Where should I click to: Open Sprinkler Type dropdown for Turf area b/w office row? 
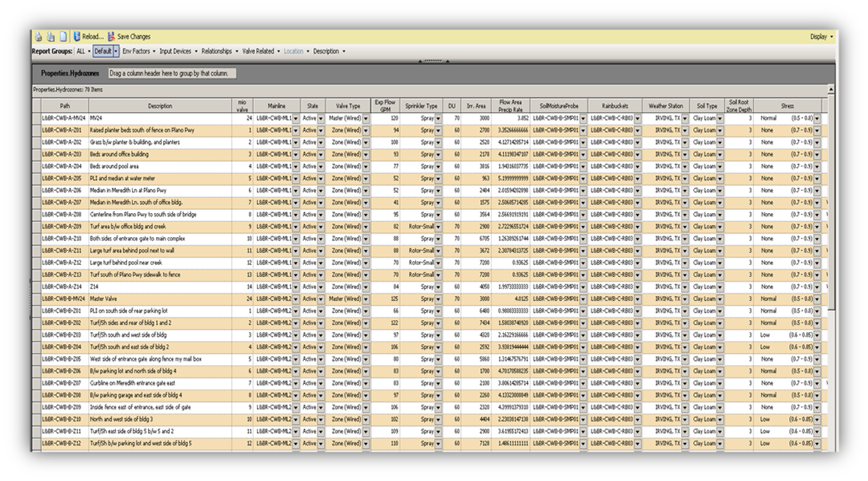tap(438, 227)
